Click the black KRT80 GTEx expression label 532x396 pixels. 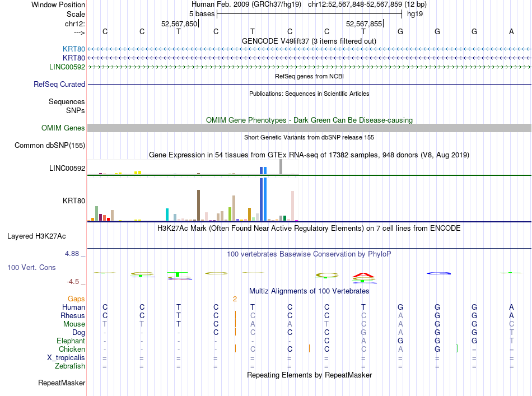tap(74, 201)
